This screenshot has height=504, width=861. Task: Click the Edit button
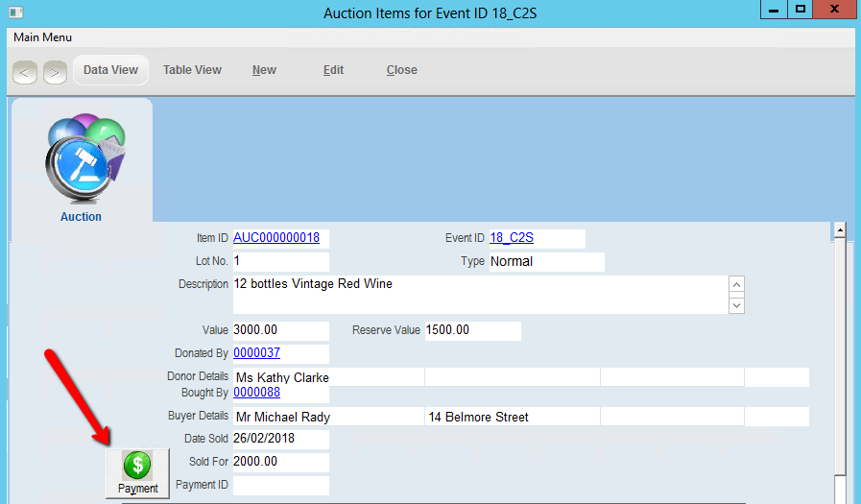tap(333, 70)
